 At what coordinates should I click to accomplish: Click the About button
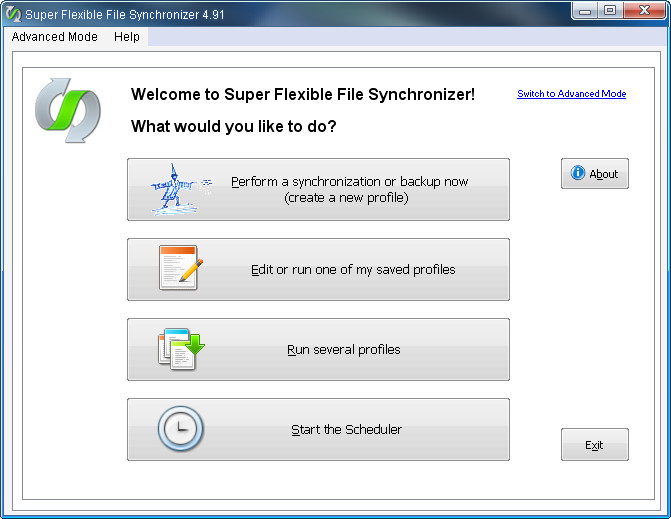click(595, 173)
